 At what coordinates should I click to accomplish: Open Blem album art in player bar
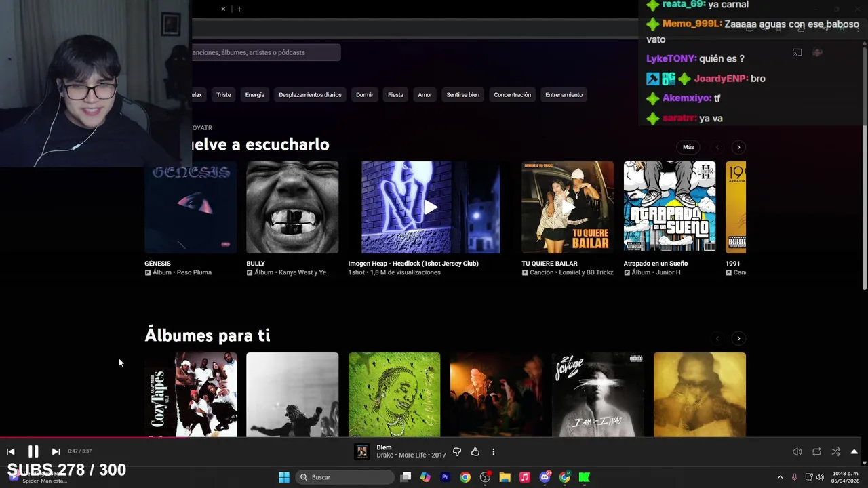coord(362,452)
